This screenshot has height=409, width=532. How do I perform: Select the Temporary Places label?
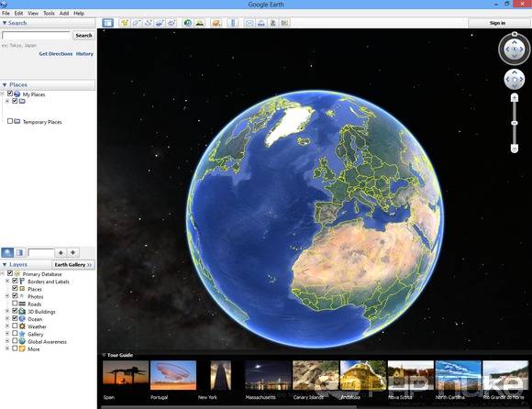coord(42,122)
